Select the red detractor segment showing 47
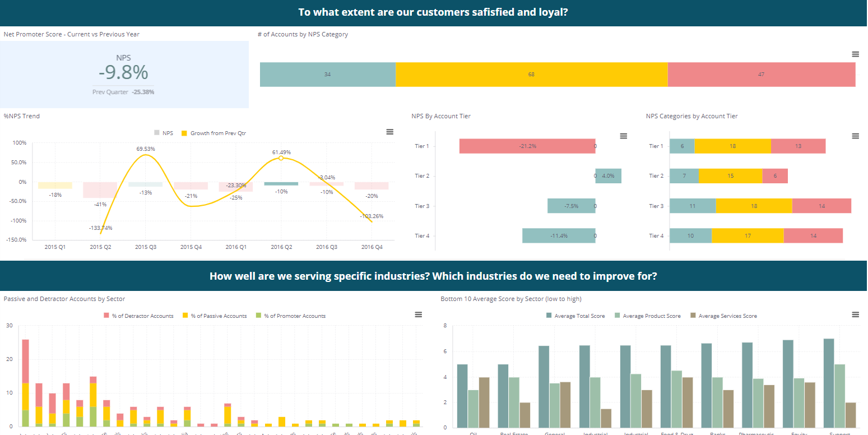Screen dimensions: 868x435 (762, 74)
